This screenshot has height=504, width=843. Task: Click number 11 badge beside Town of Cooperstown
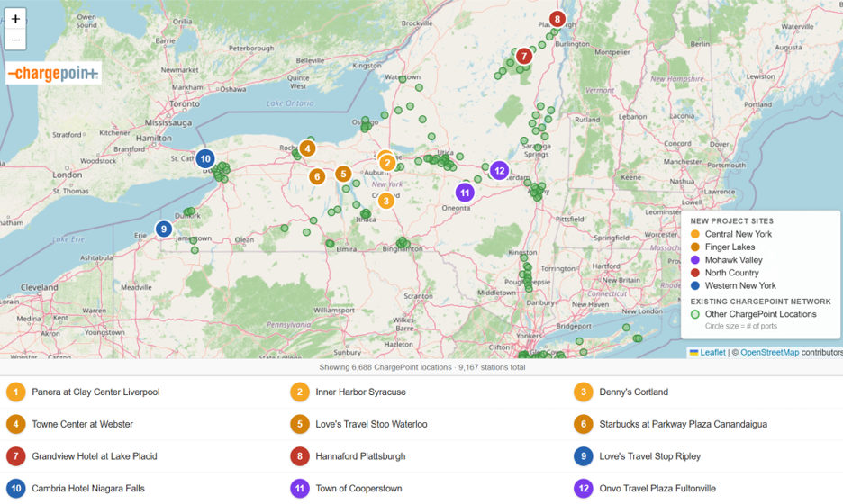300,489
